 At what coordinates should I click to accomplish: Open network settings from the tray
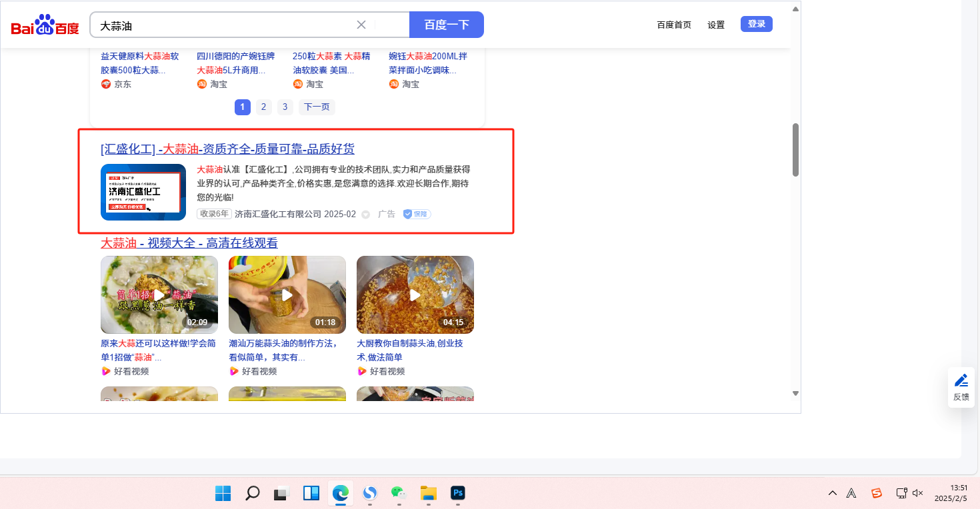pyautogui.click(x=901, y=493)
